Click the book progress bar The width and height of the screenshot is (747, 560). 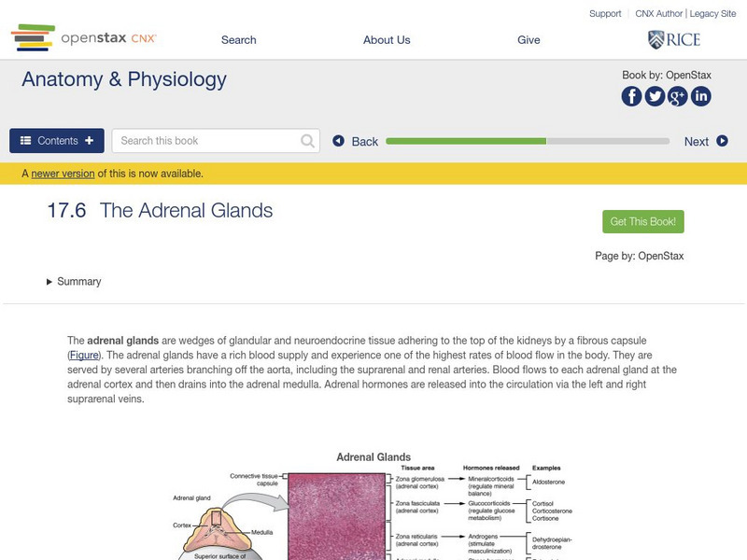528,141
